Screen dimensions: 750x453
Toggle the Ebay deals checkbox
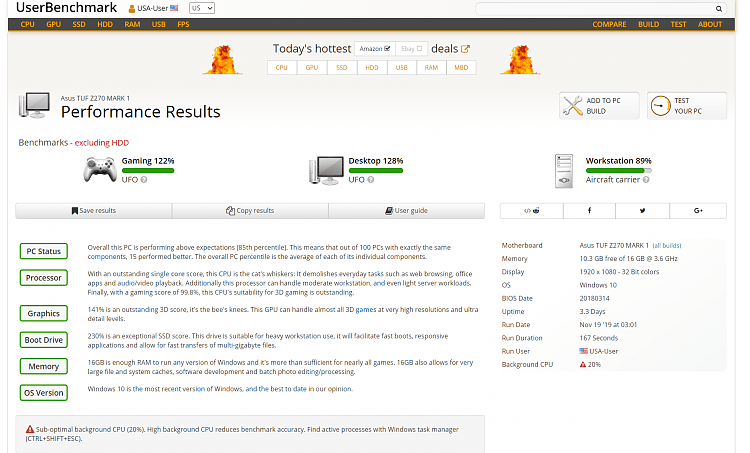pos(419,49)
